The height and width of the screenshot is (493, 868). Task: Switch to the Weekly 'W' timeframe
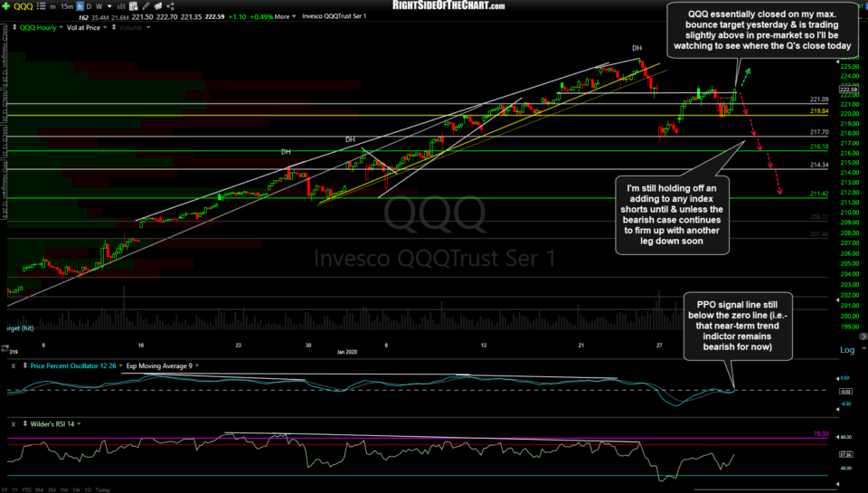click(x=99, y=6)
